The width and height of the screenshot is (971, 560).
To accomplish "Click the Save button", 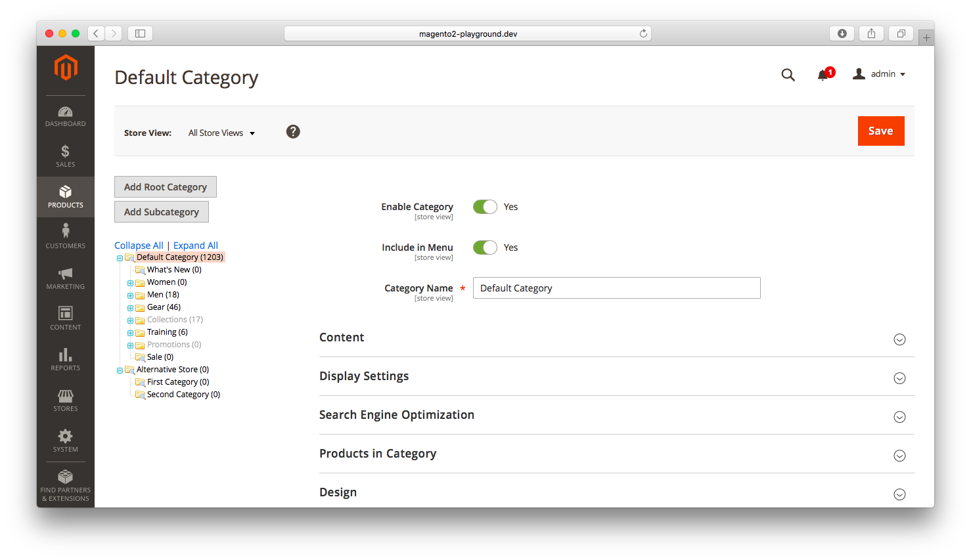I will (880, 131).
